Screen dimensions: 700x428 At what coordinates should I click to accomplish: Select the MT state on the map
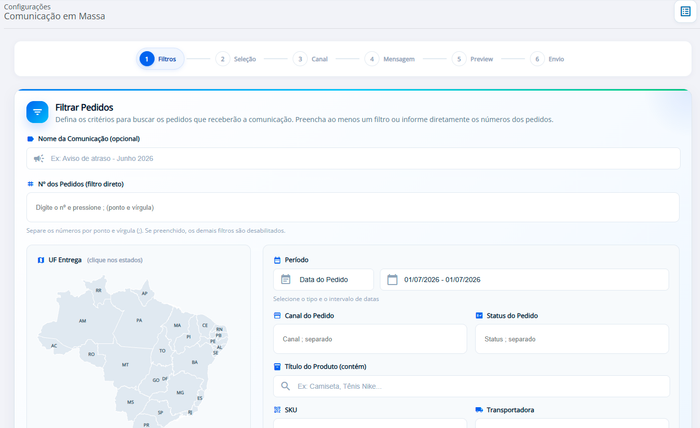click(125, 365)
